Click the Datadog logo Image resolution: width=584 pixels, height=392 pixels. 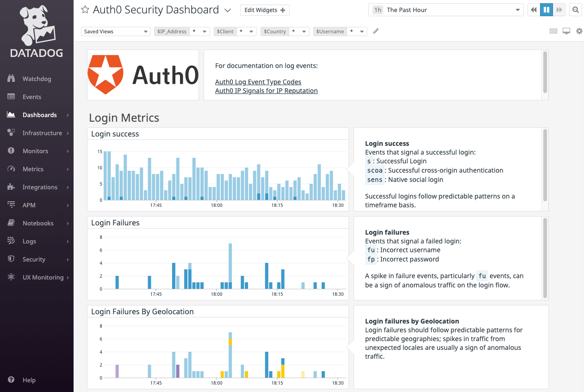(37, 31)
